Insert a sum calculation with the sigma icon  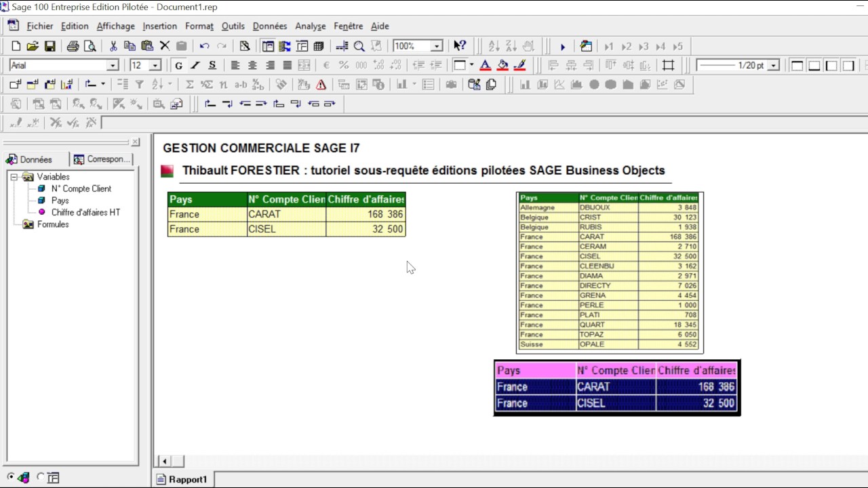pos(190,85)
